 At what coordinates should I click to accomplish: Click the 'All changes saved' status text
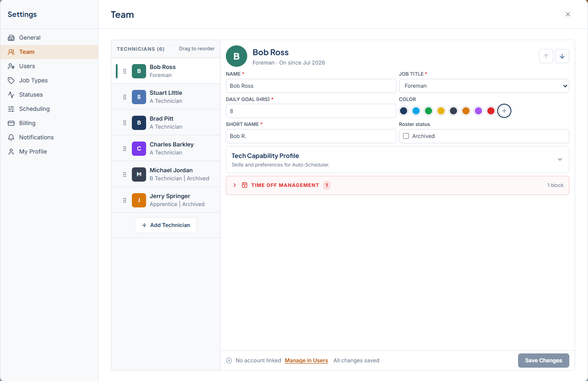(356, 361)
